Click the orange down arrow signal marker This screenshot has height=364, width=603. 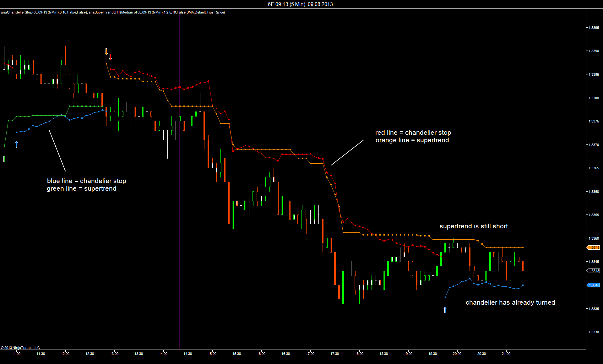tap(106, 52)
